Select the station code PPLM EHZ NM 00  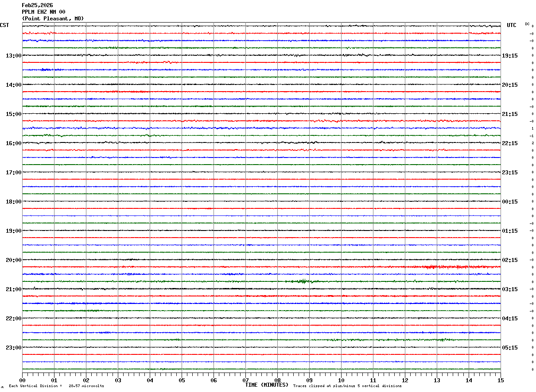coord(43,12)
